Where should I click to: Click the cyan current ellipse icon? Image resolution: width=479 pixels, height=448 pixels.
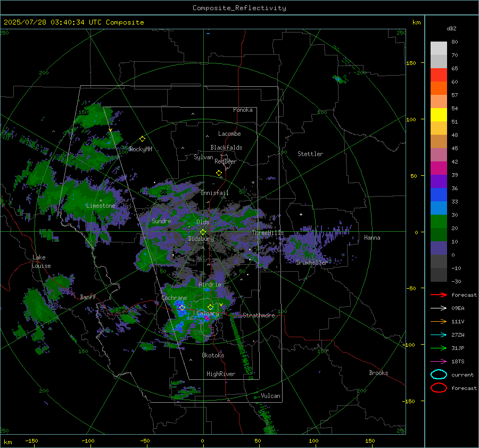coord(439,374)
